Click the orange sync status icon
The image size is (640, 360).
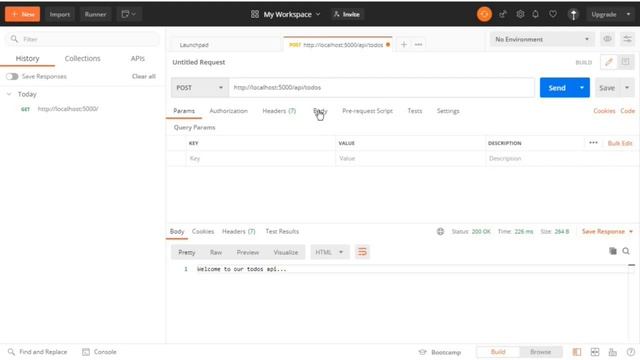tap(484, 14)
